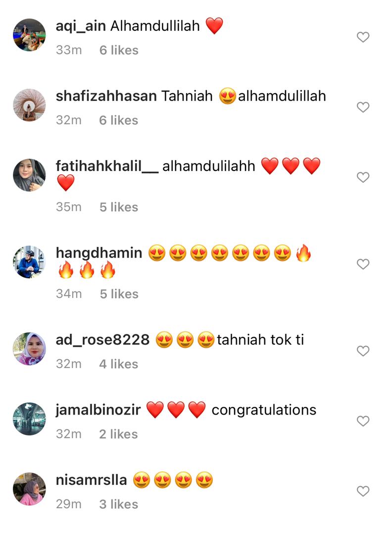Visit the hangdhamin username link
Screen dimensions: 392x535
pos(99,253)
